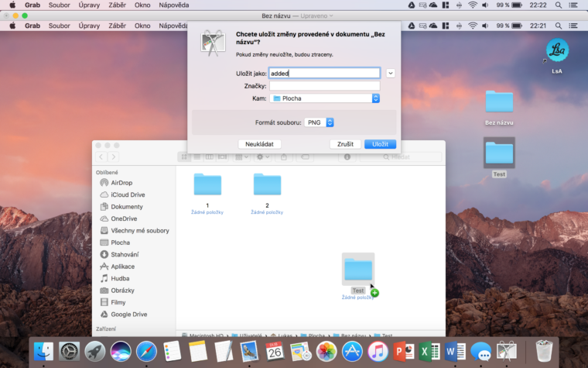The height and width of the screenshot is (368, 588).
Task: Click Finder toolbar edit tags icon
Action: click(305, 157)
